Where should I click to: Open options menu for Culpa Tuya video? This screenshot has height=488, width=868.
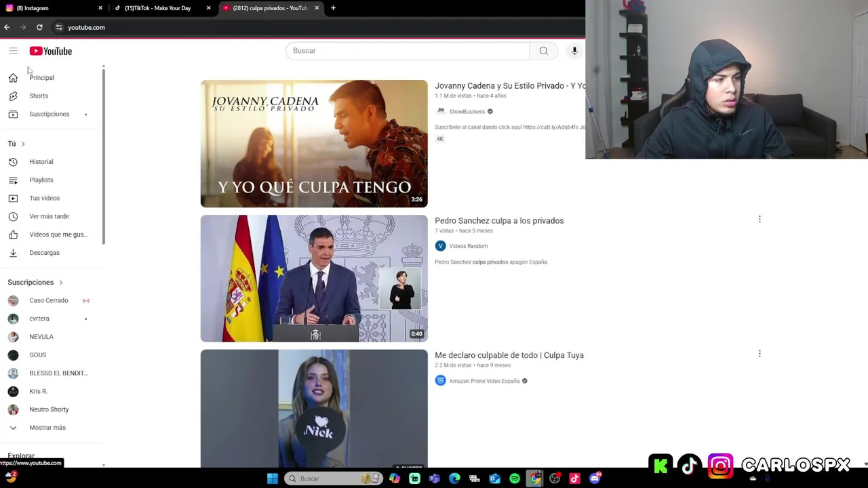tap(759, 354)
